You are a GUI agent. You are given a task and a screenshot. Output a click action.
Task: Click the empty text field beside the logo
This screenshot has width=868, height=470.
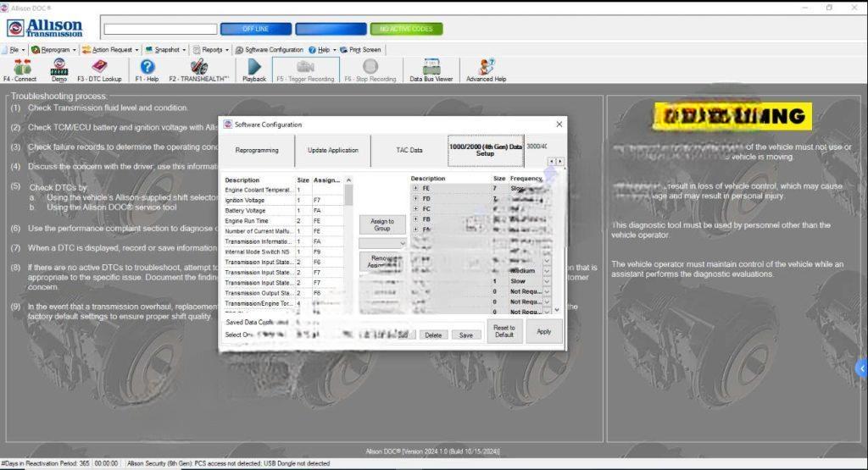click(x=160, y=29)
